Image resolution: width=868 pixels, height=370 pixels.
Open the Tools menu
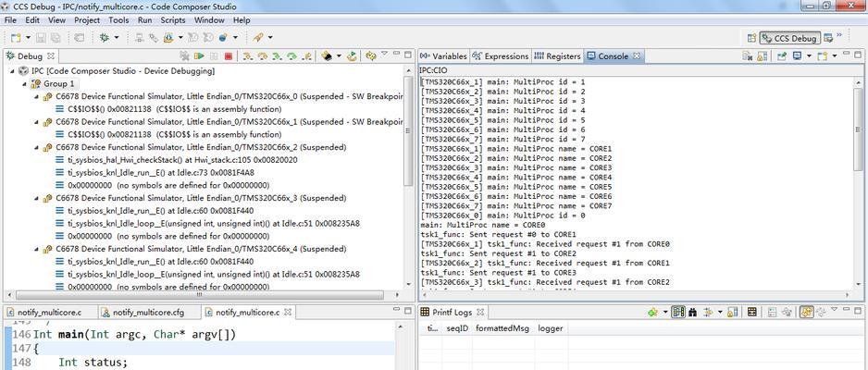pyautogui.click(x=118, y=20)
